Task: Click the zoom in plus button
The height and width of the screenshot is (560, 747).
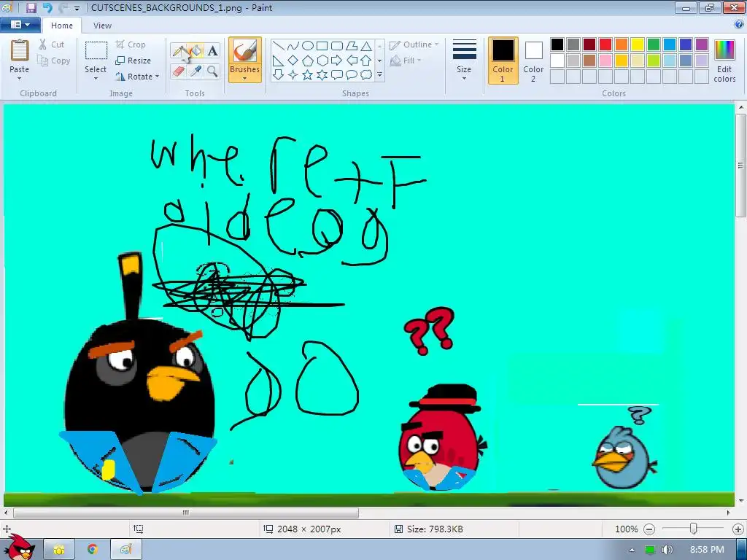Action: tap(738, 529)
